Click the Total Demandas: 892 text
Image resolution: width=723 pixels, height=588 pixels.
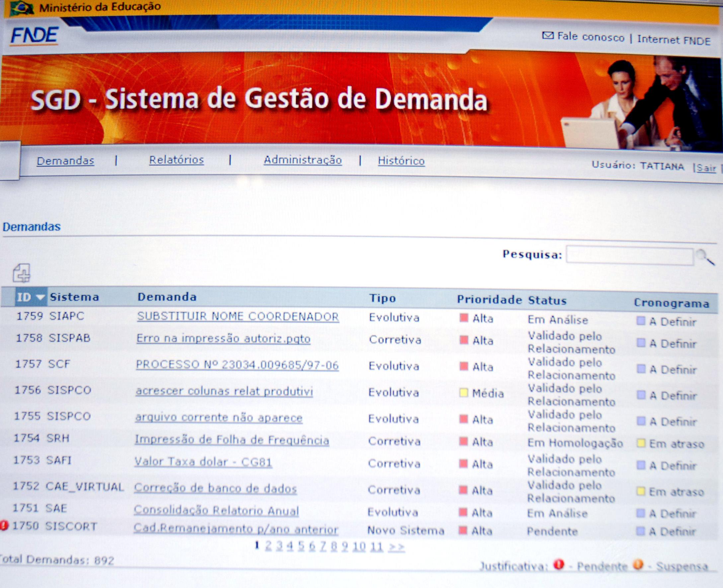57,560
